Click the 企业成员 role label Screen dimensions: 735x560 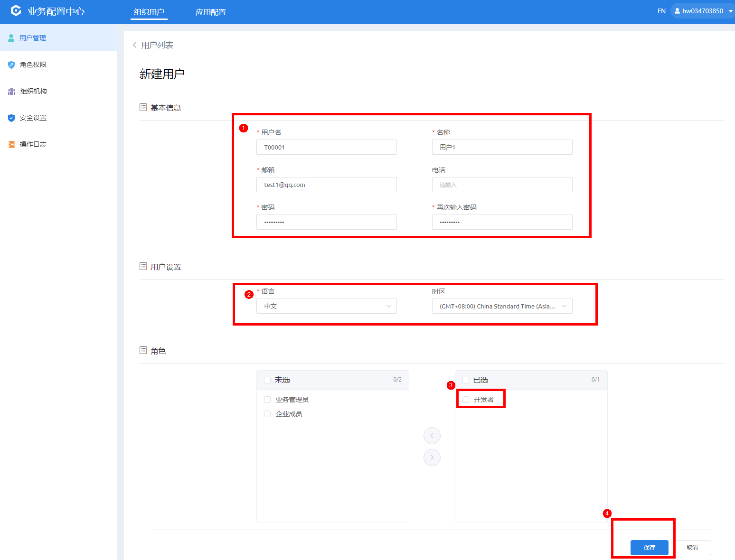(x=289, y=414)
